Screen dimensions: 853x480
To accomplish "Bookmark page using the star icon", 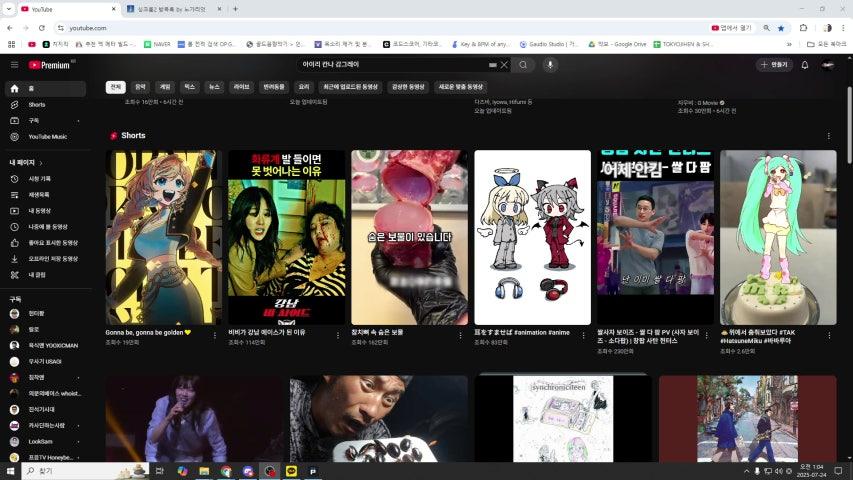I will coord(781,28).
